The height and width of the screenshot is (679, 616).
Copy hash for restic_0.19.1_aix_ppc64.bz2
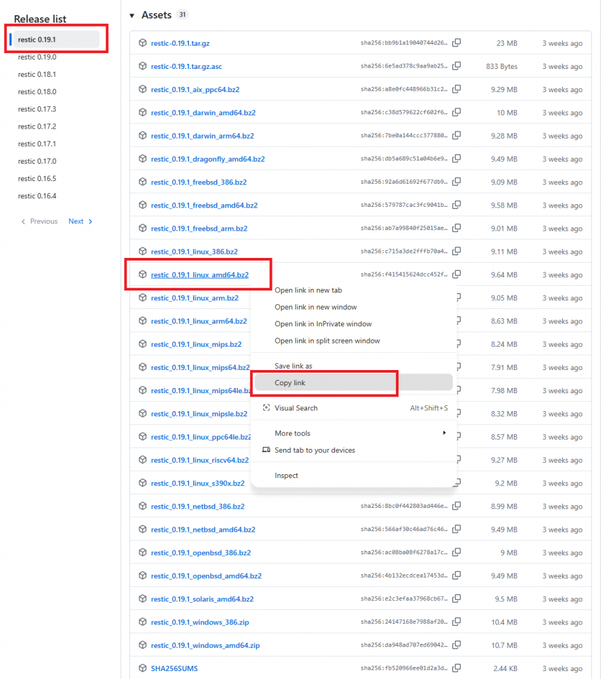(456, 90)
